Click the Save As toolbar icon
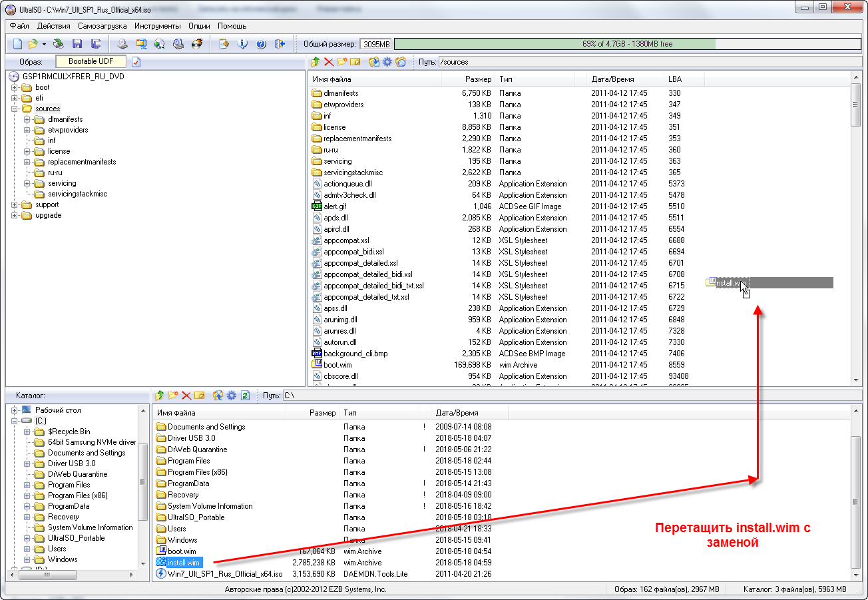868x600 pixels. [x=96, y=44]
